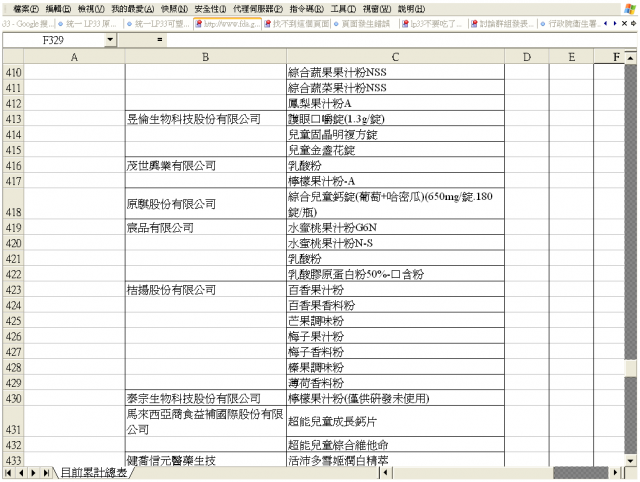Select cell 茂世興業有限公司
Viewport: 640px width, 482px height.
click(206, 165)
